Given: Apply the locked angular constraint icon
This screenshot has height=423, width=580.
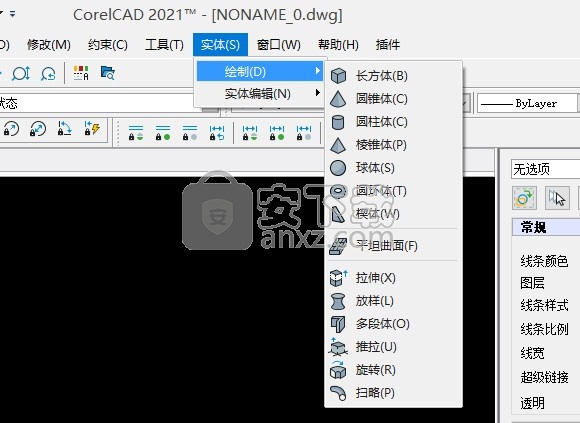Looking at the screenshot, I should tap(65, 128).
